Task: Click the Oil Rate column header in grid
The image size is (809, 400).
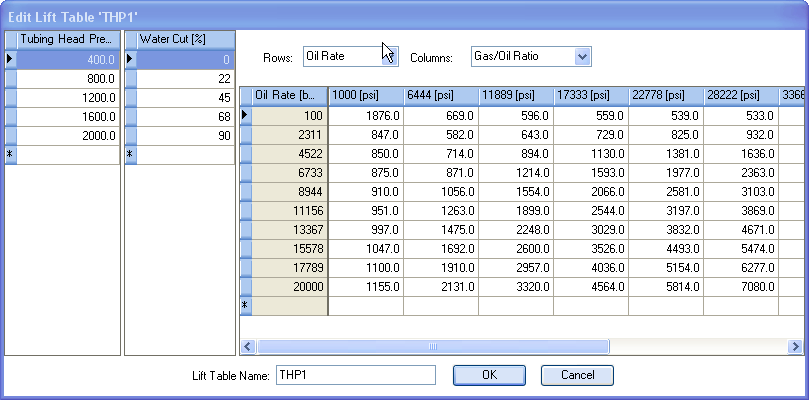Action: (x=289, y=95)
